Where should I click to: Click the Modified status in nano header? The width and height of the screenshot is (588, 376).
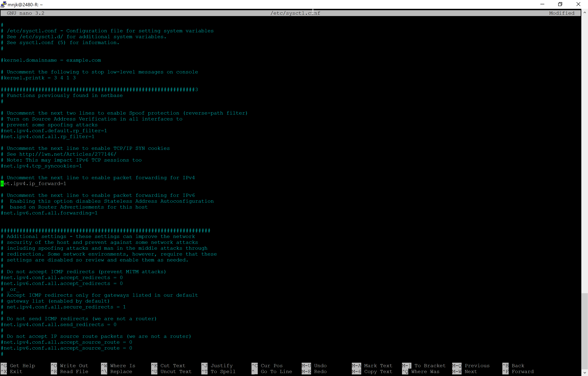pyautogui.click(x=562, y=13)
